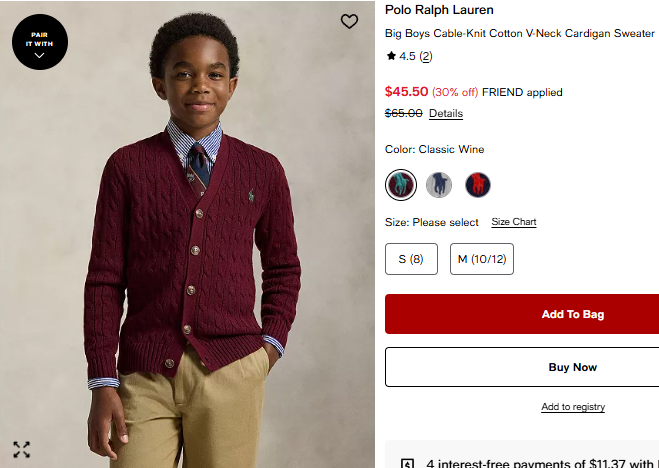Add item to registry
The height and width of the screenshot is (468, 659).
coord(573,407)
